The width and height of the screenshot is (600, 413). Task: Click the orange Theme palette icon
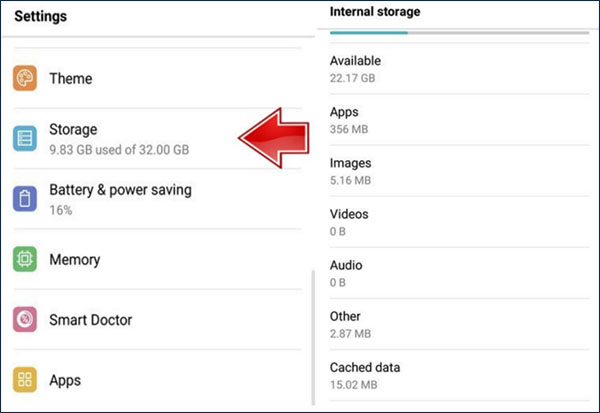[26, 78]
